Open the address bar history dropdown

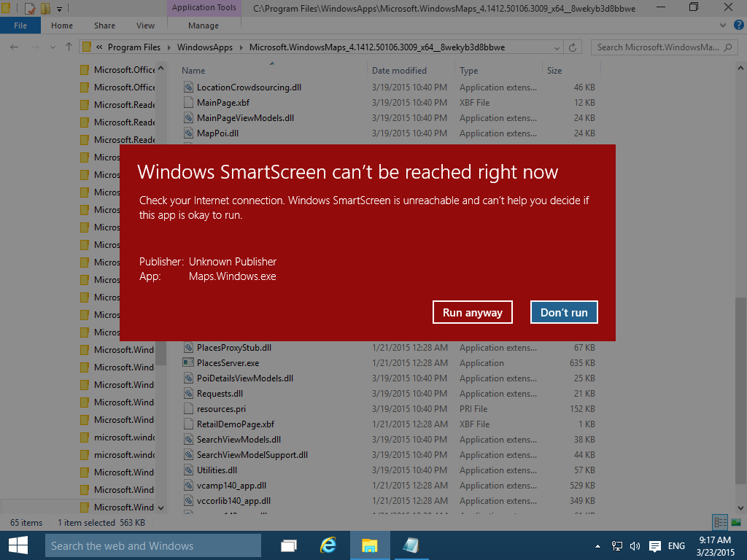pyautogui.click(x=557, y=47)
